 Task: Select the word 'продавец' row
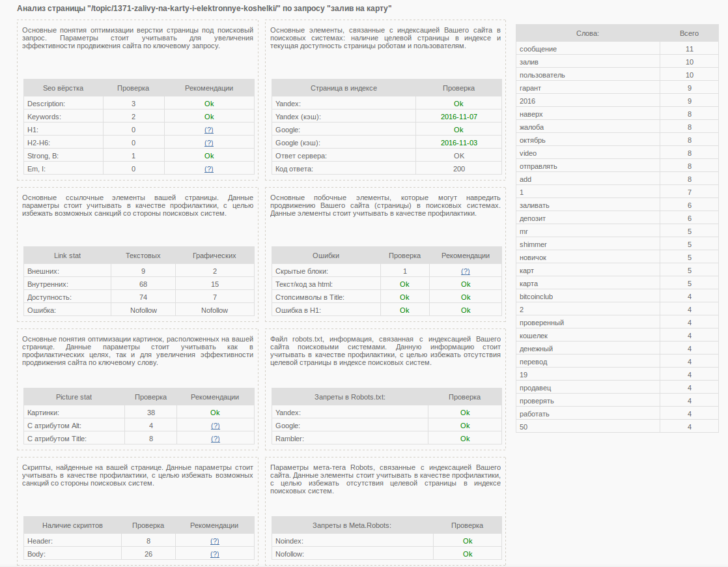coord(617,387)
